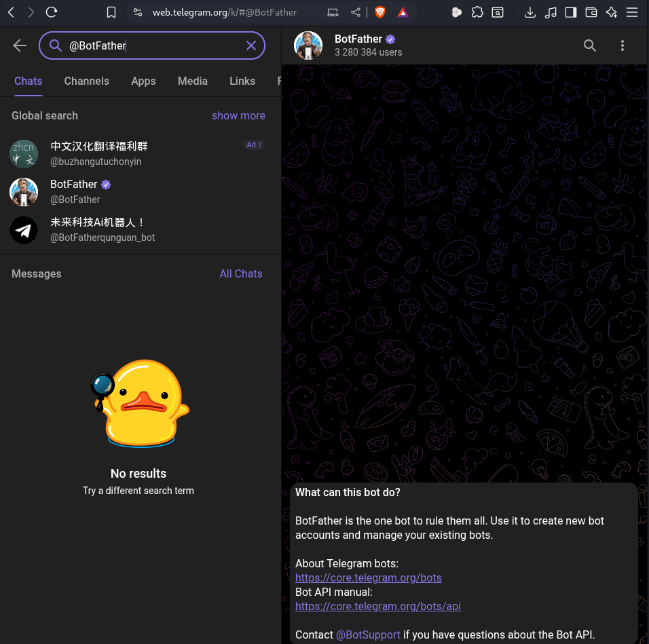Bookmark this page using the bookmark icon
649x644 pixels.
click(x=111, y=12)
